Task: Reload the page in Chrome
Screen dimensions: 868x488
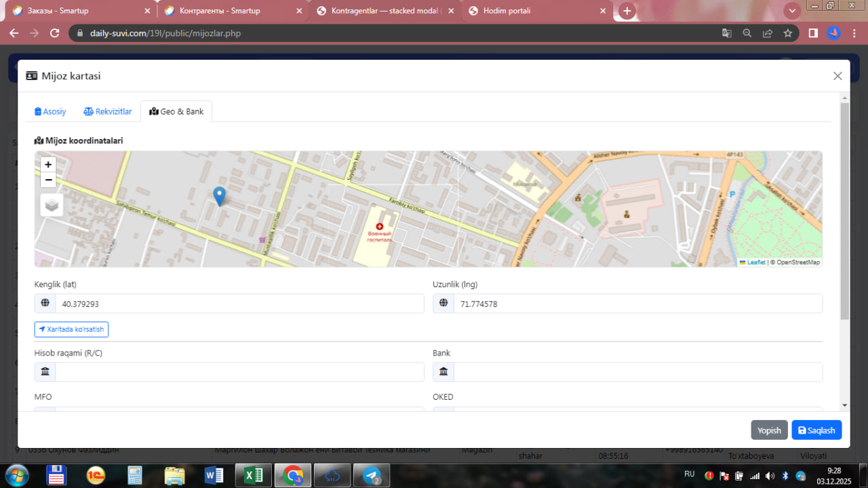Action: (x=55, y=33)
